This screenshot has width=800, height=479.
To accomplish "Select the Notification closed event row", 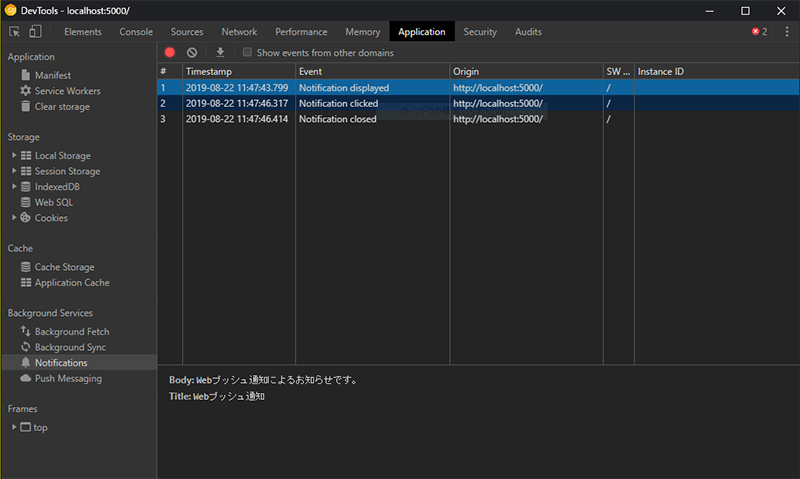I will coord(478,119).
